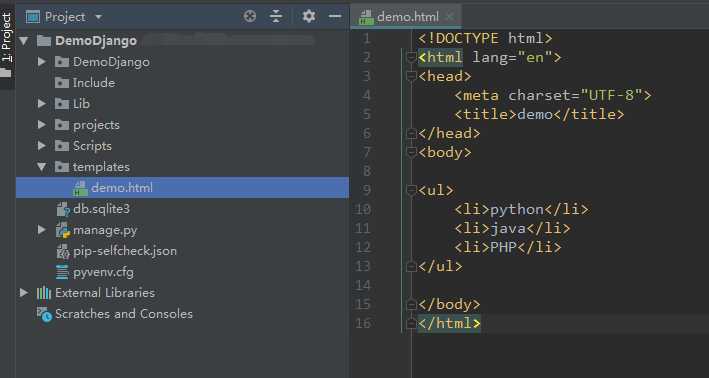709x378 pixels.
Task: Click the fold end marker at line 16
Action: pos(411,323)
